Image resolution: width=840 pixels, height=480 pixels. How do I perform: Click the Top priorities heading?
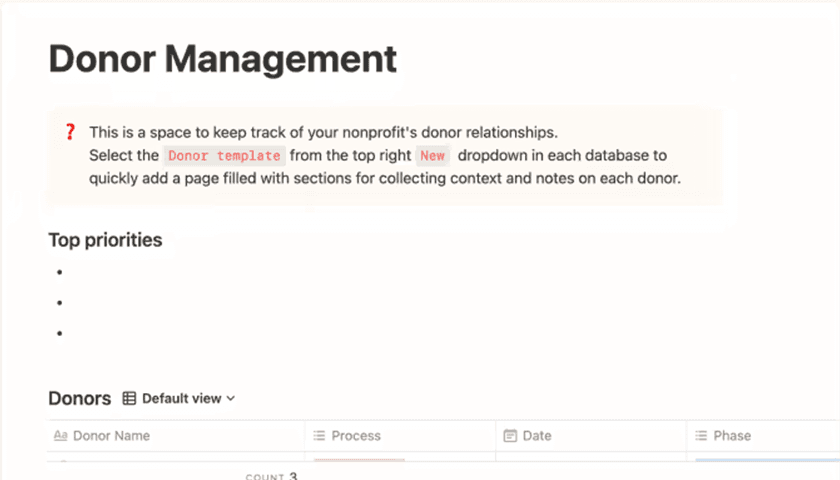coord(105,240)
